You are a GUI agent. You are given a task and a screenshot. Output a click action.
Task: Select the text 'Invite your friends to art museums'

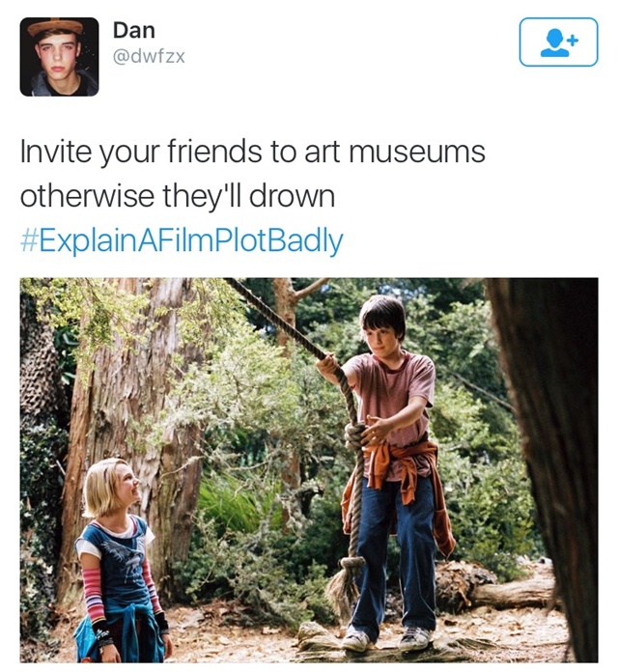click(x=253, y=152)
